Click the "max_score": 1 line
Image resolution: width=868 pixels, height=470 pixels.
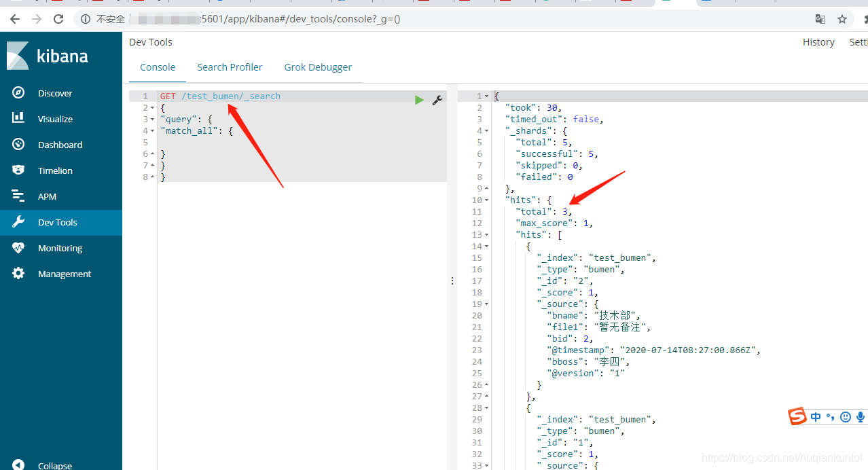tap(555, 223)
